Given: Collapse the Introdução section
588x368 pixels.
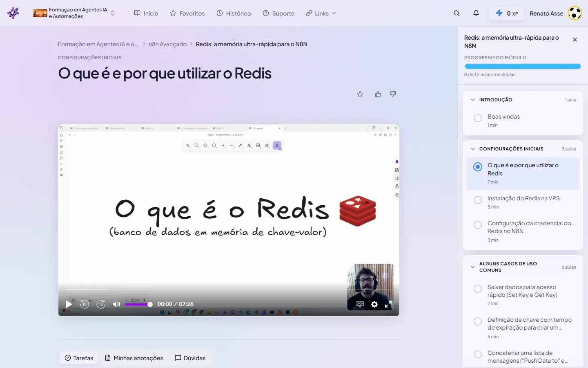Looking at the screenshot, I should (473, 100).
